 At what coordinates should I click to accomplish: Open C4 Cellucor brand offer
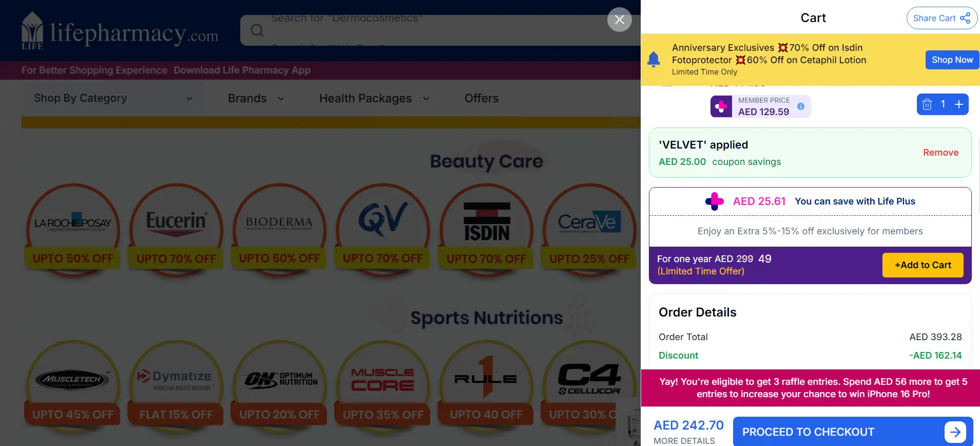pos(589,386)
